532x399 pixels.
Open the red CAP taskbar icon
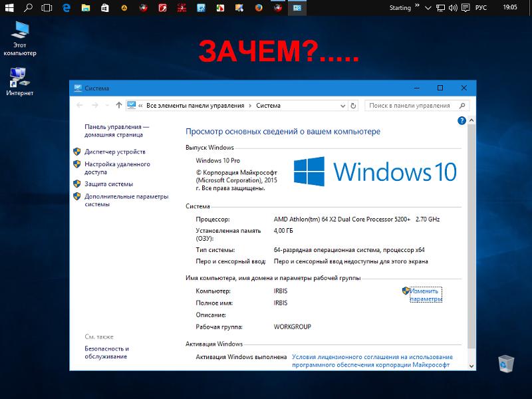(182, 7)
